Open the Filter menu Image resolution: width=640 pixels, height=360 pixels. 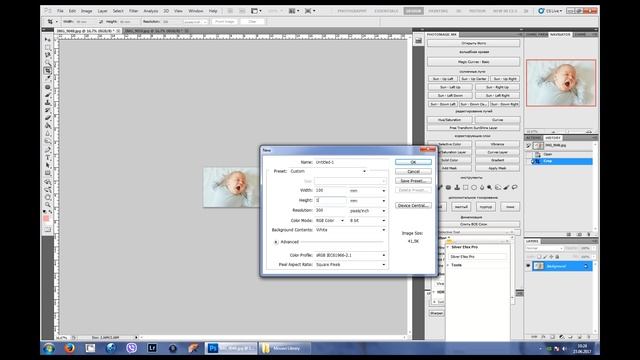[133, 11]
